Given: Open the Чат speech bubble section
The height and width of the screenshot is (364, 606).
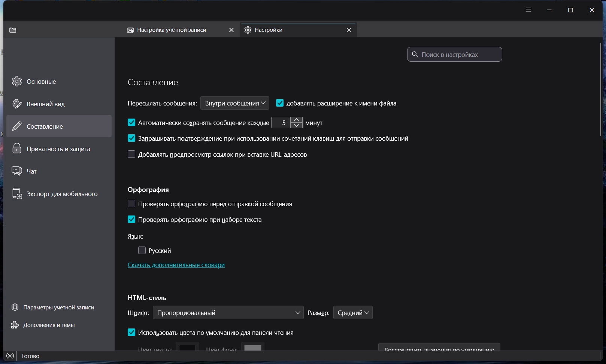Looking at the screenshot, I should pyautogui.click(x=17, y=171).
